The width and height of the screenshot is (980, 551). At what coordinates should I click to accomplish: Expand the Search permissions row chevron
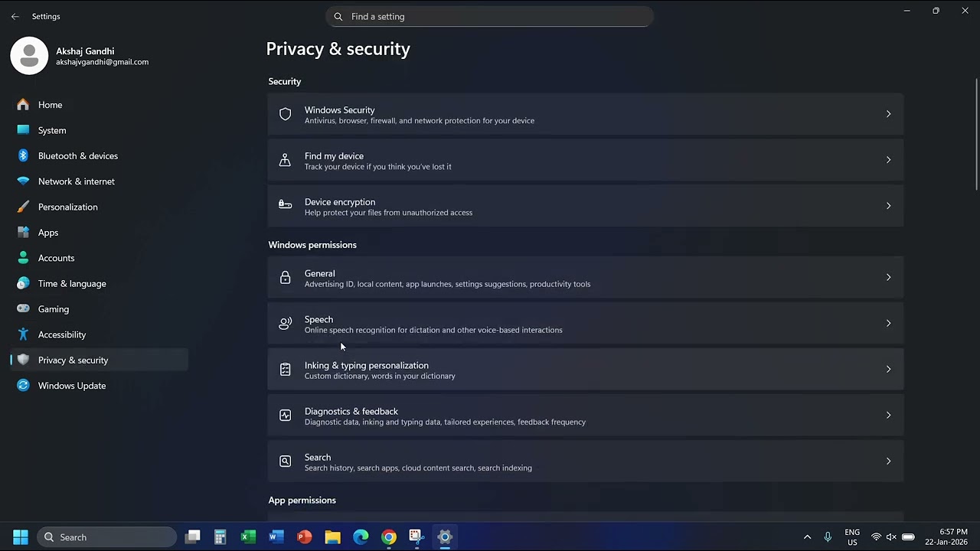tap(888, 461)
